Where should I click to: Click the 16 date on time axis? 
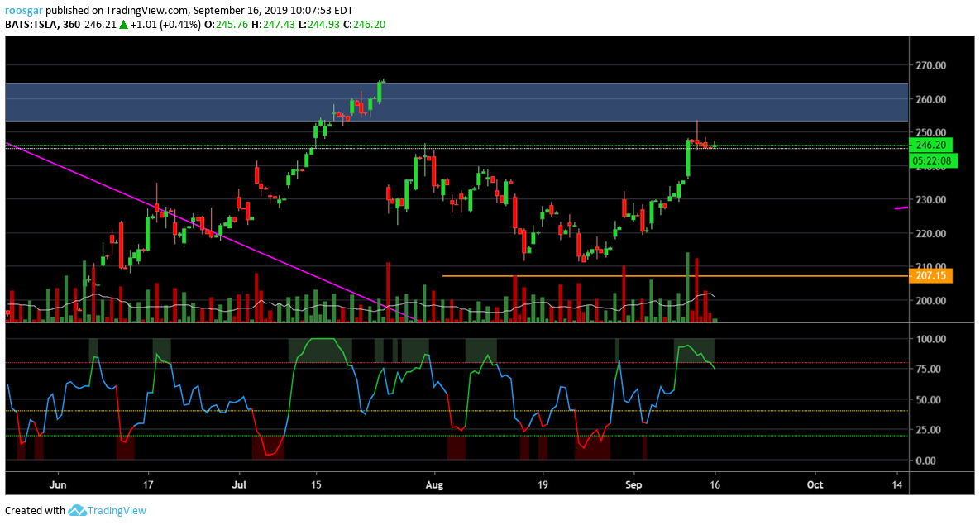pos(715,485)
